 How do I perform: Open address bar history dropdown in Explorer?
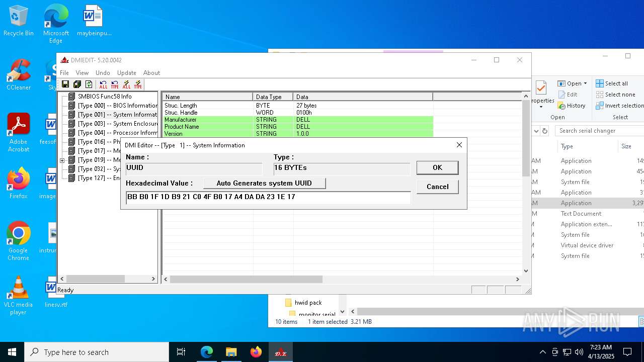[536, 131]
